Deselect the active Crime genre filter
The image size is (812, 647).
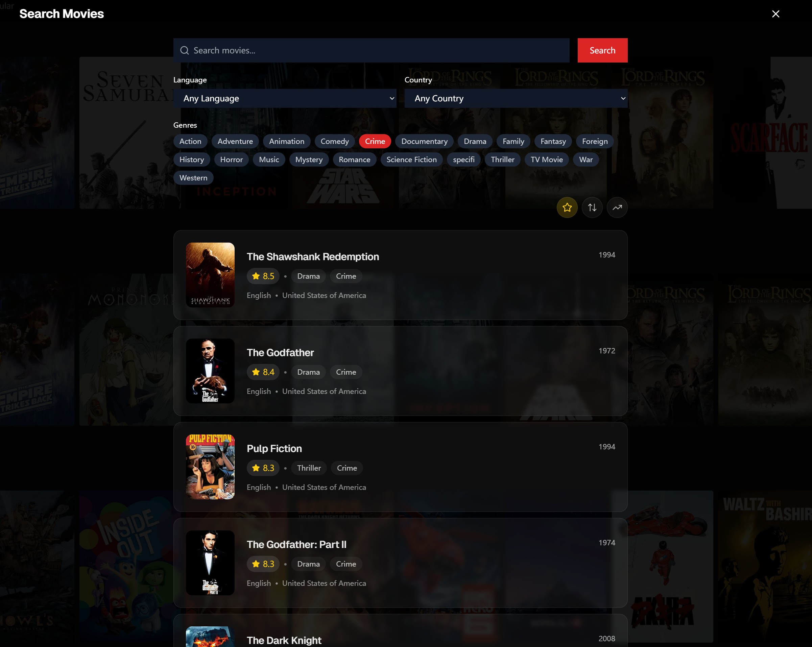coord(375,141)
